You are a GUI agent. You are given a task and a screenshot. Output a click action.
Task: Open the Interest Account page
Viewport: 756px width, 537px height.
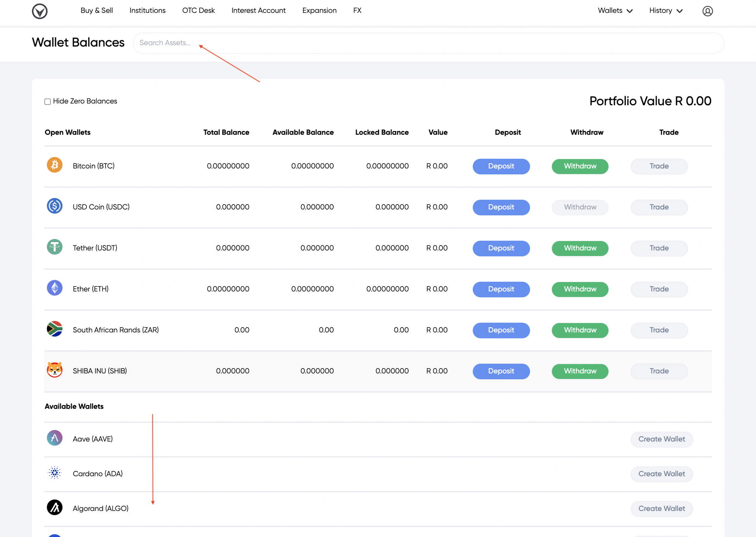point(258,11)
